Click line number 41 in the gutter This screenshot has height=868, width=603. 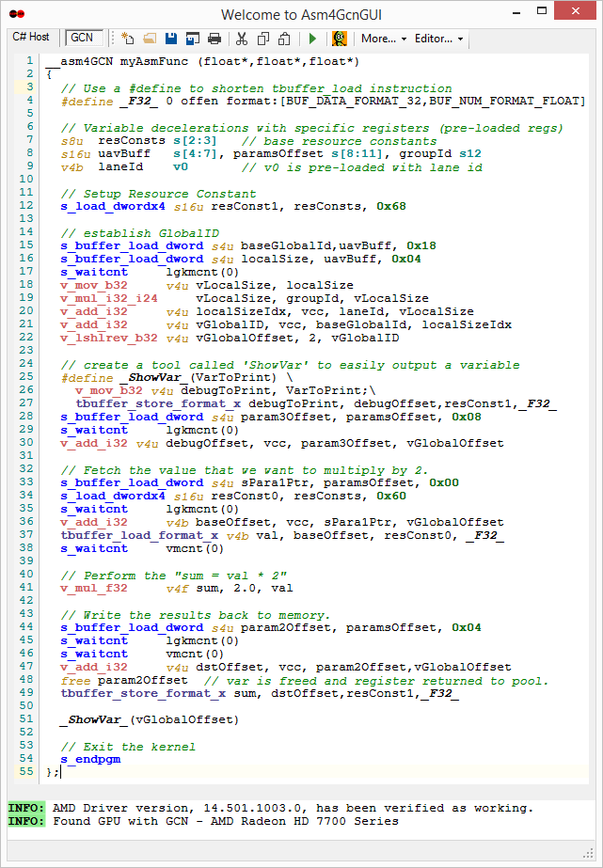coord(27,588)
